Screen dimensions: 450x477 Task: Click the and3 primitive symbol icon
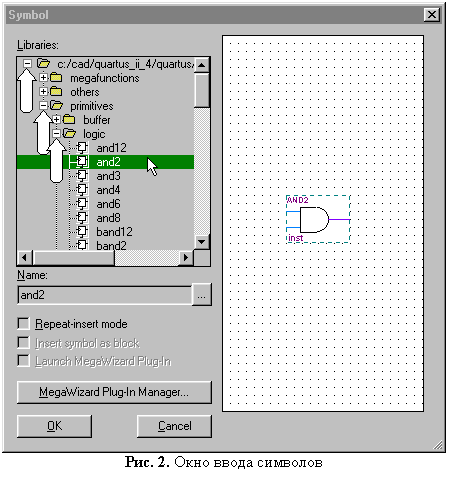pos(82,175)
